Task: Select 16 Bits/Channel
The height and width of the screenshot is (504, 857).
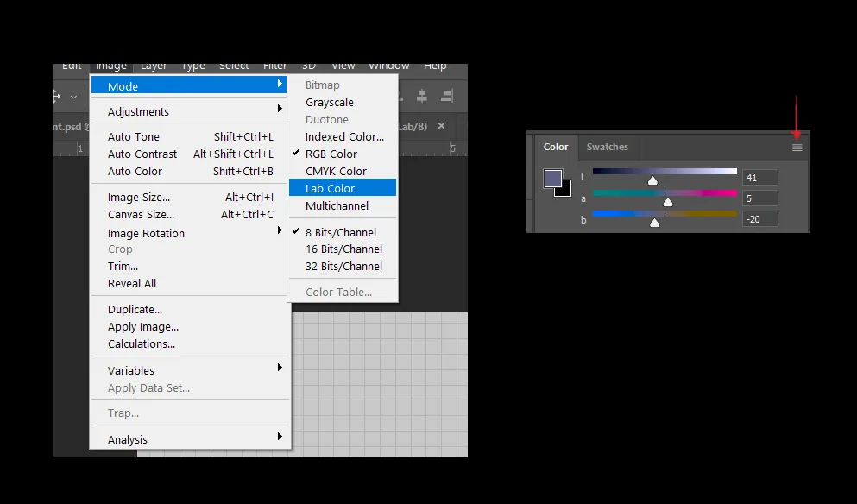Action: (x=343, y=249)
